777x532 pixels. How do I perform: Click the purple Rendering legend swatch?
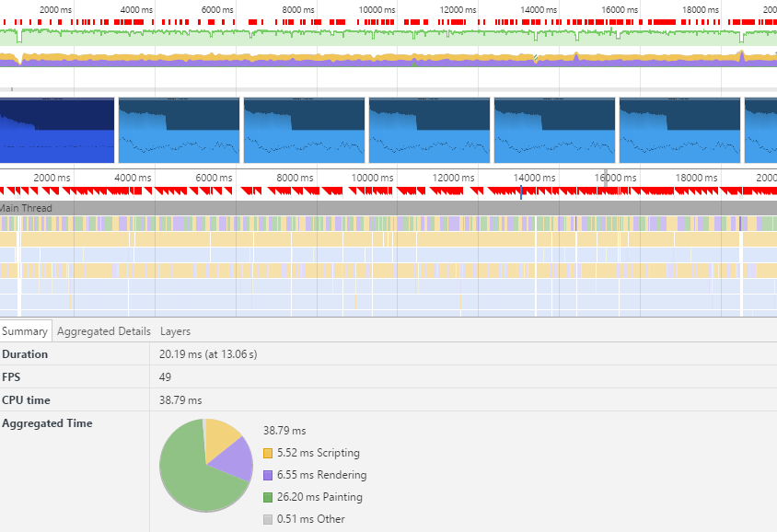(x=268, y=475)
